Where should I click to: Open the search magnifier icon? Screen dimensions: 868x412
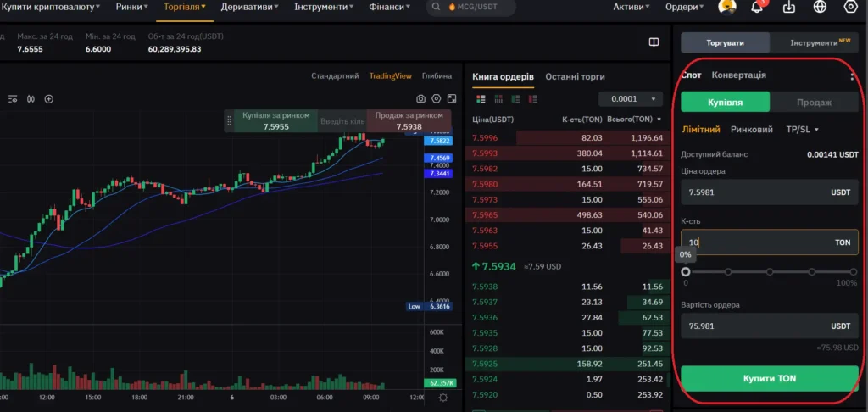[437, 7]
